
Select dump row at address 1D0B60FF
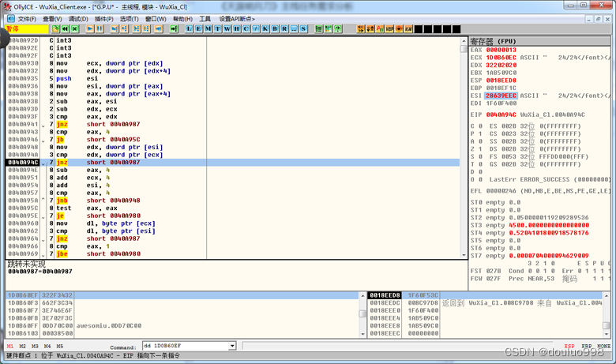click(x=182, y=325)
